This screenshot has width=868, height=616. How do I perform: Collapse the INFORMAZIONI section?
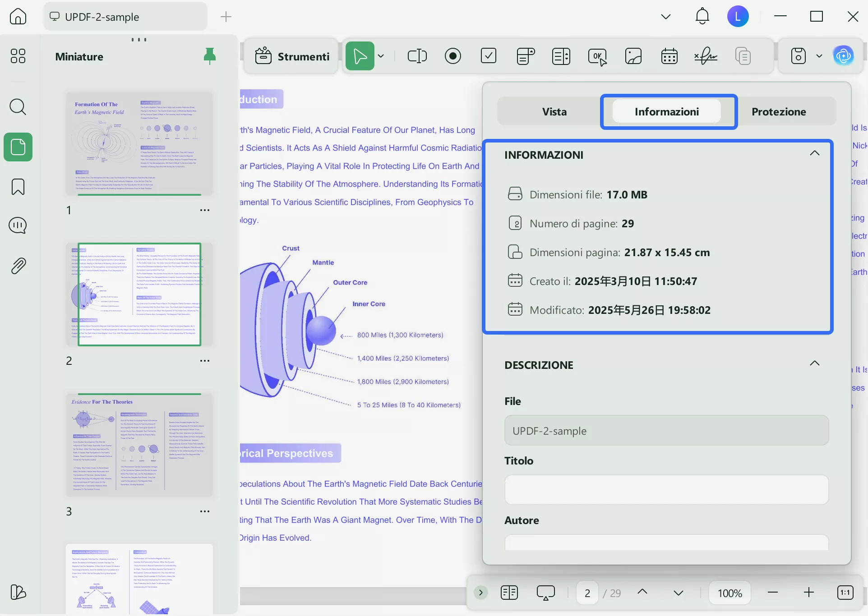click(x=814, y=154)
